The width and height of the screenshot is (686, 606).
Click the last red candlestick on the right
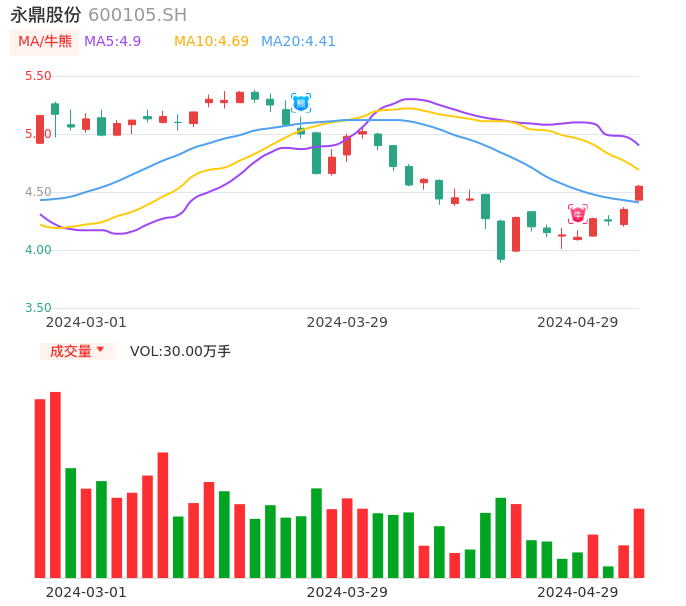pyautogui.click(x=639, y=193)
